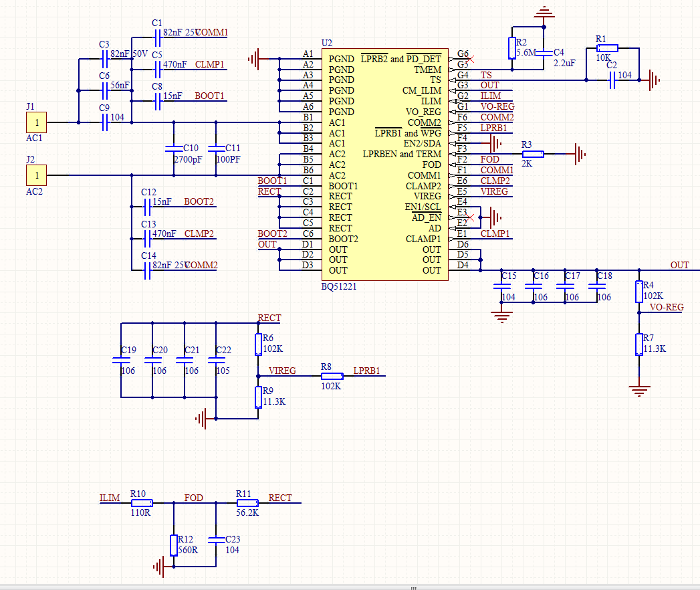
Task: Select capacitor C10 symbol valued 2700pF
Action: click(174, 149)
